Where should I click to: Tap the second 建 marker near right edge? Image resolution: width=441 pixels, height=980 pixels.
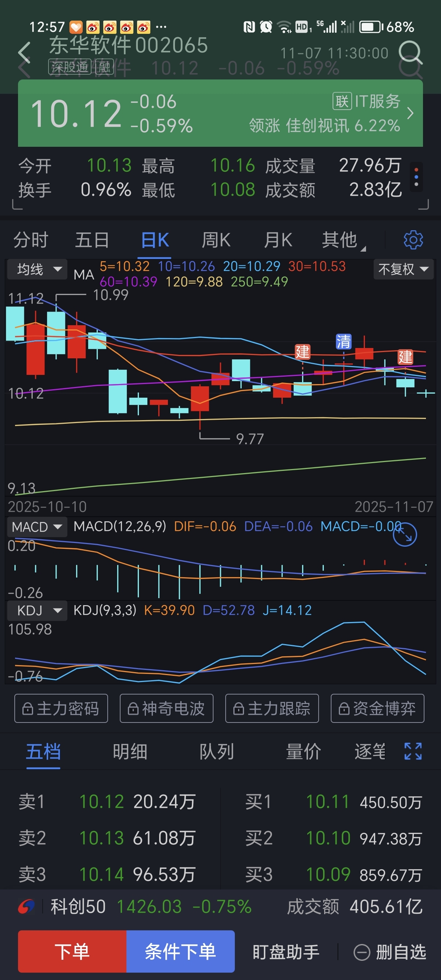[405, 357]
